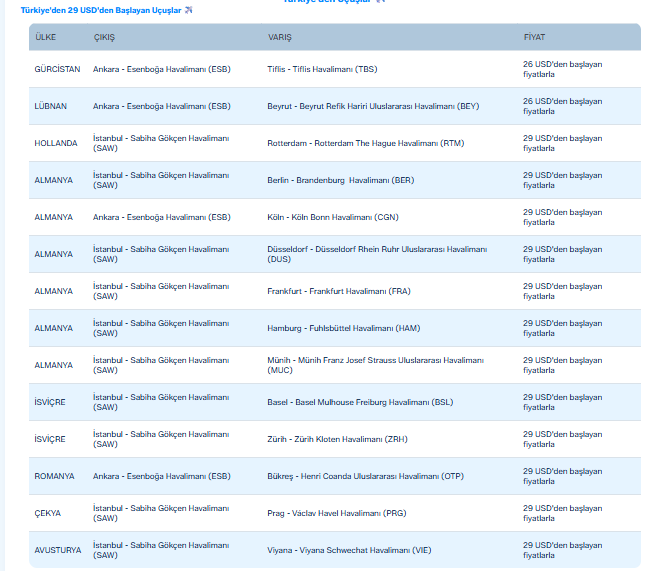Select Prag Václav Havel (PRG) destination
This screenshot has height=571, width=662.
(336, 513)
